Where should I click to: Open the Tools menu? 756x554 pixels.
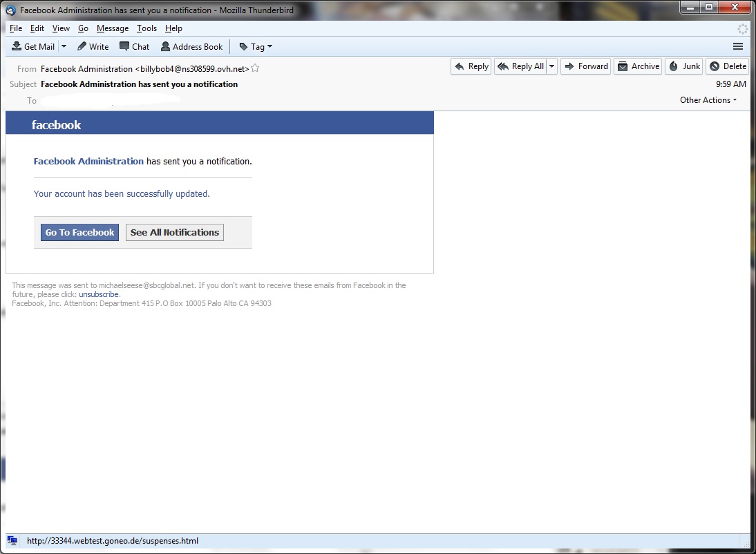[147, 28]
